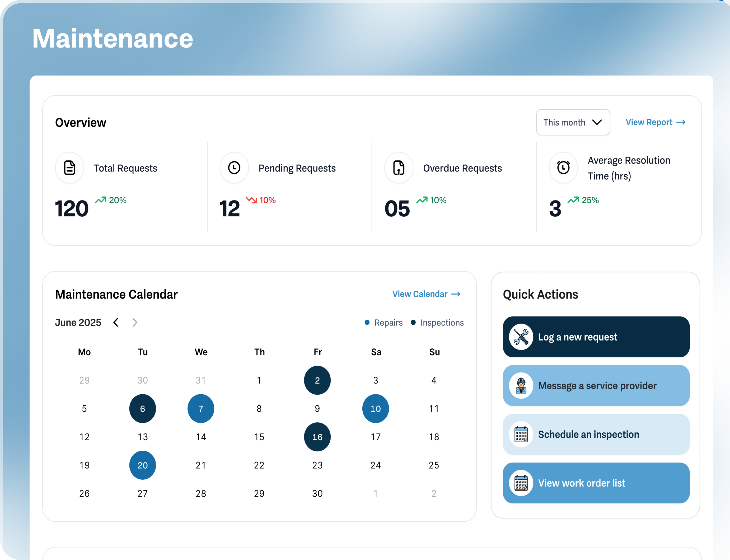Screen dimensions: 730x560
Task: Select June 18 in the calendar
Action: (434, 437)
